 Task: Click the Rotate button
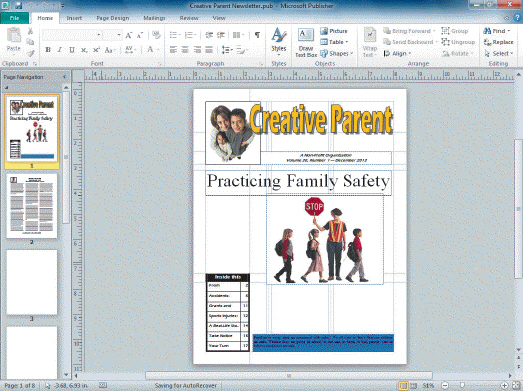tap(458, 53)
